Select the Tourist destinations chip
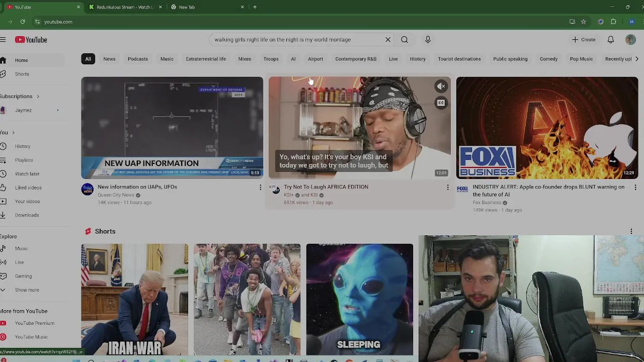 (x=459, y=59)
